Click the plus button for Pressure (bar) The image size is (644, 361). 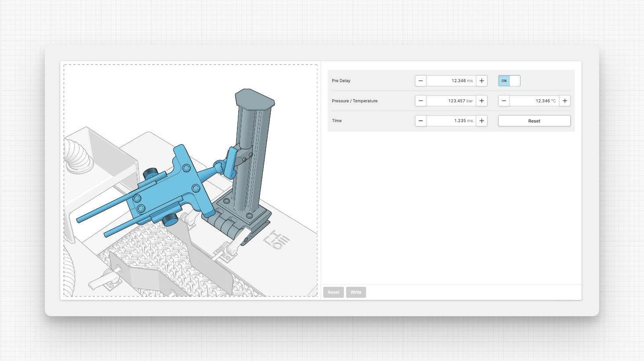[x=482, y=101]
